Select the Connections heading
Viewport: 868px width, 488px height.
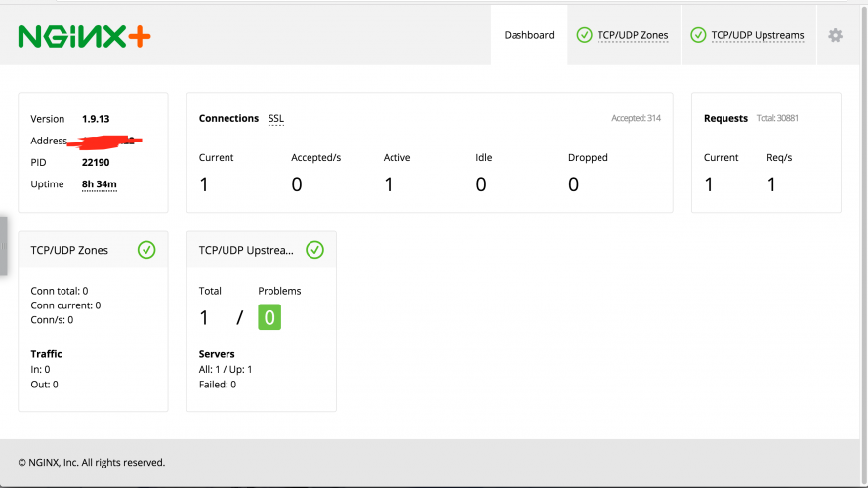point(228,118)
